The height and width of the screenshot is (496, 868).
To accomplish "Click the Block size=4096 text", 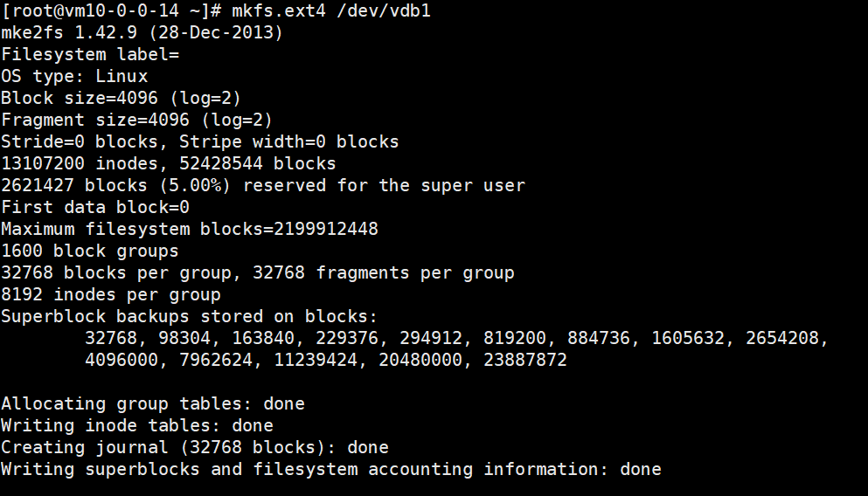I will [x=80, y=99].
